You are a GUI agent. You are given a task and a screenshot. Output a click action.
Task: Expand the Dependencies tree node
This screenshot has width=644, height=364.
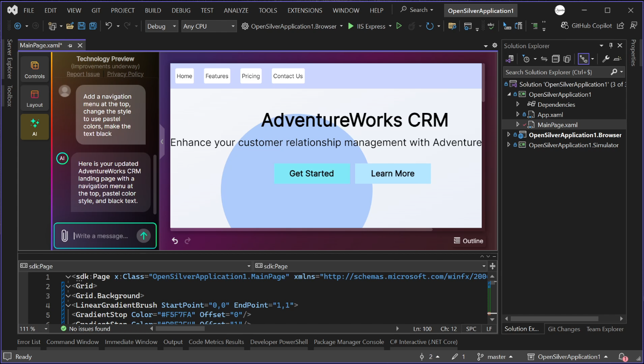[518, 104]
